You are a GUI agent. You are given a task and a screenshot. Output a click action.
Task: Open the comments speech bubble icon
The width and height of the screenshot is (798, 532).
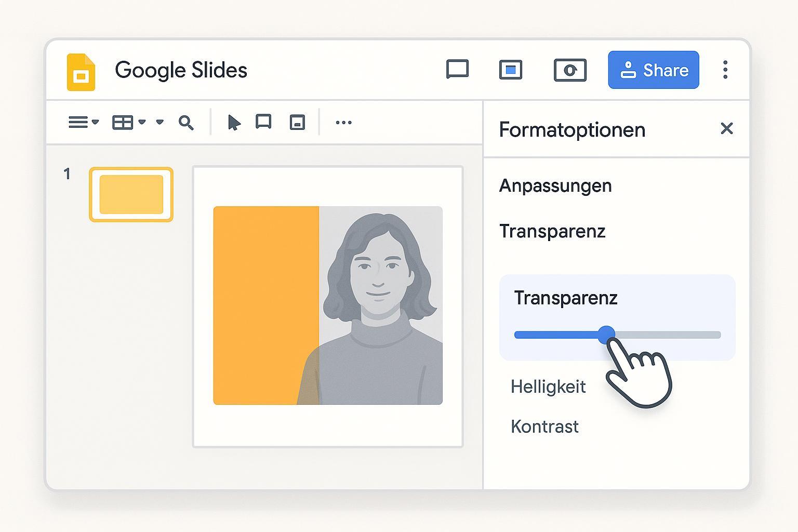457,70
